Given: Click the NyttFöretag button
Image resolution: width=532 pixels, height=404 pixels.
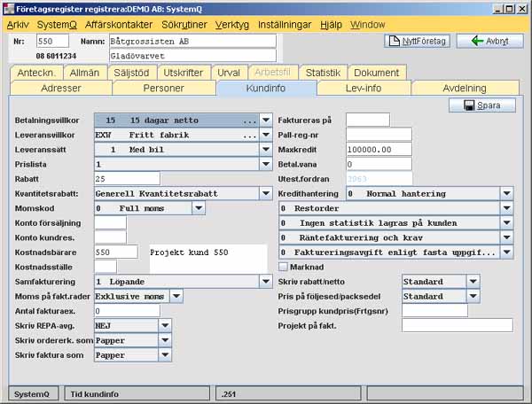Looking at the screenshot, I should click(x=417, y=41).
